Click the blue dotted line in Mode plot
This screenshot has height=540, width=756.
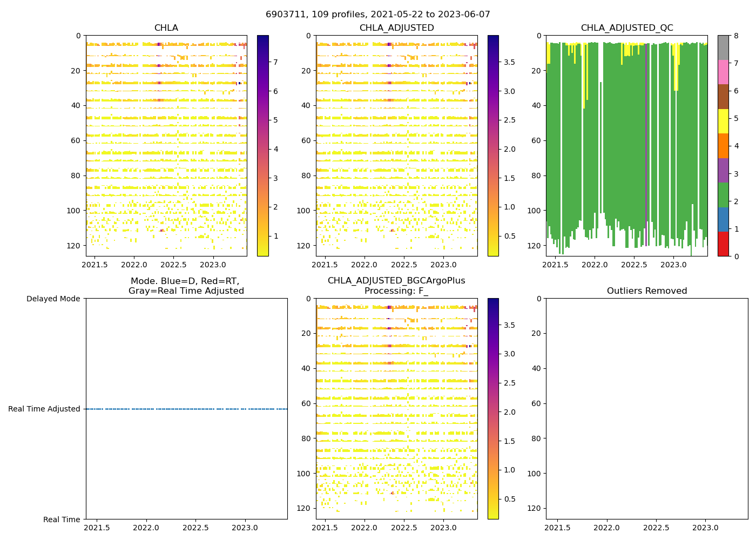point(186,409)
